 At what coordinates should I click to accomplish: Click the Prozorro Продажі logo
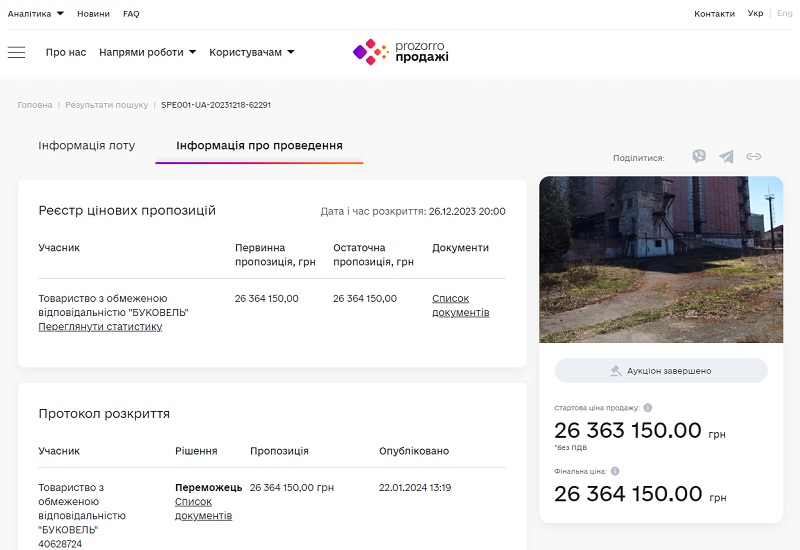pyautogui.click(x=401, y=52)
